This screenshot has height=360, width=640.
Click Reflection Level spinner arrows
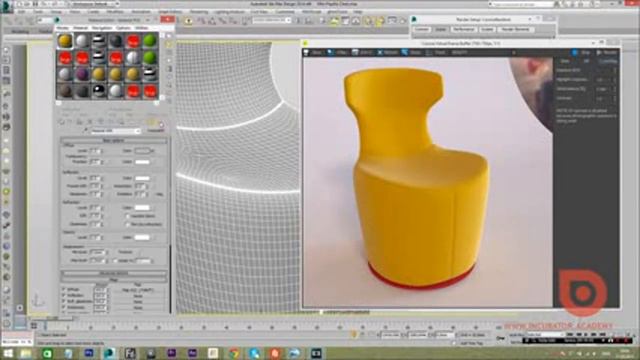101,178
